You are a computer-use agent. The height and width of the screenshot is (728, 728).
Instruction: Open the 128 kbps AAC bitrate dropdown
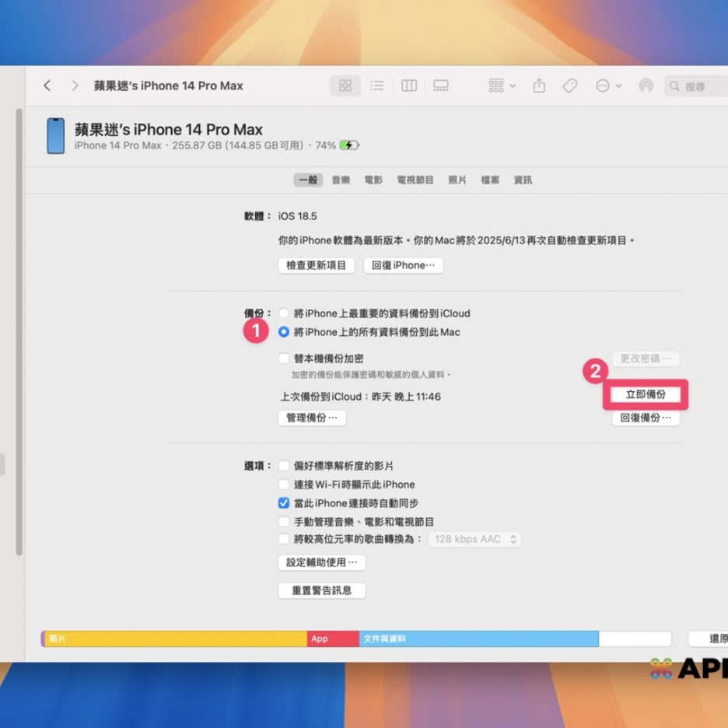tap(474, 539)
